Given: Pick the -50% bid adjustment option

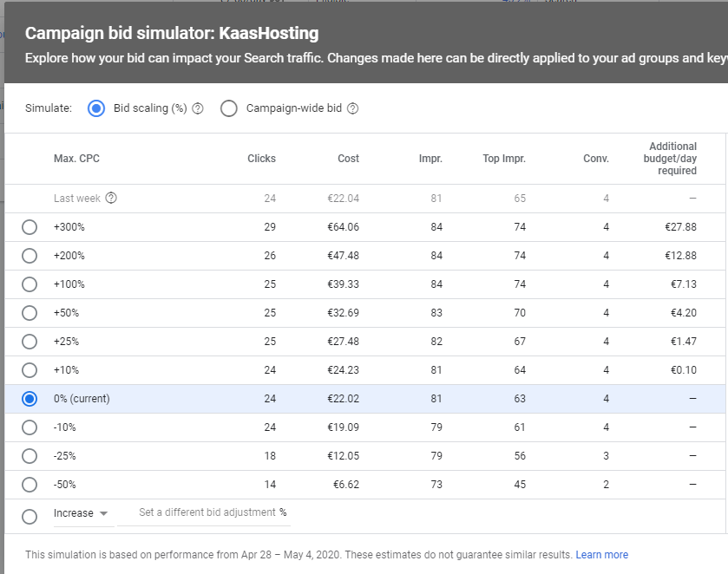Looking at the screenshot, I should tap(30, 485).
